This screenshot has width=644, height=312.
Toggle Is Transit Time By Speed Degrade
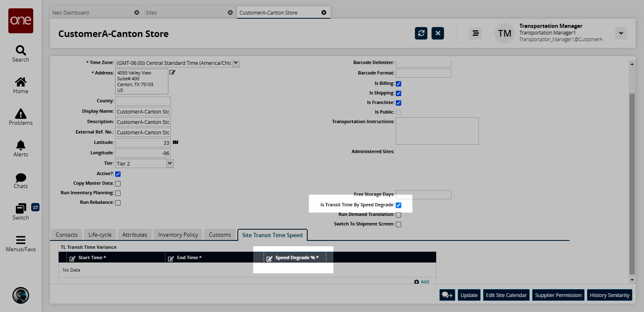(399, 205)
